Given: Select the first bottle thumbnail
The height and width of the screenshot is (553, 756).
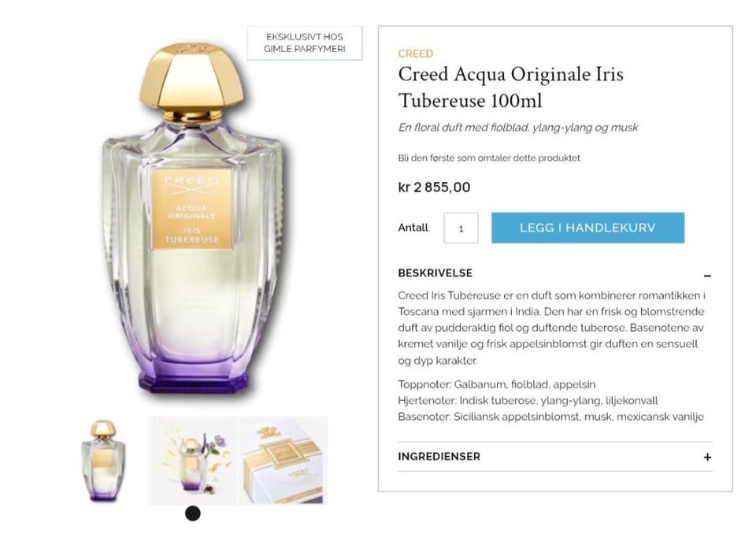Looking at the screenshot, I should [103, 460].
